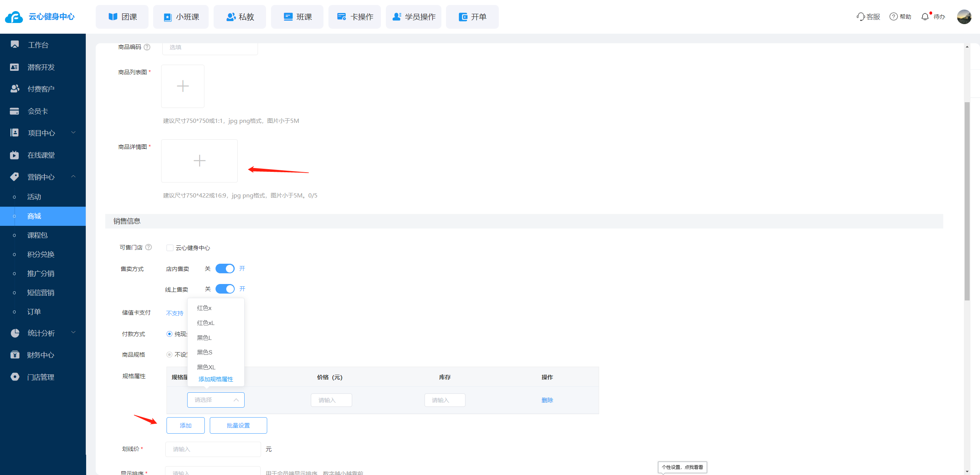Image resolution: width=980 pixels, height=475 pixels.
Task: Click the page vertical scrollbar thumb
Action: coord(967,201)
